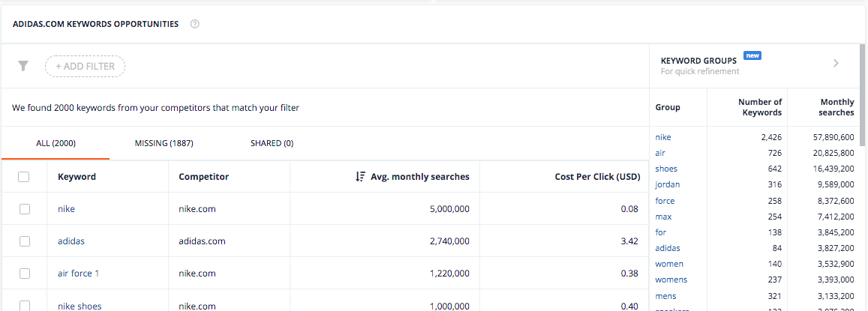
Task: Click the blue 'new' badge
Action: pyautogui.click(x=752, y=55)
